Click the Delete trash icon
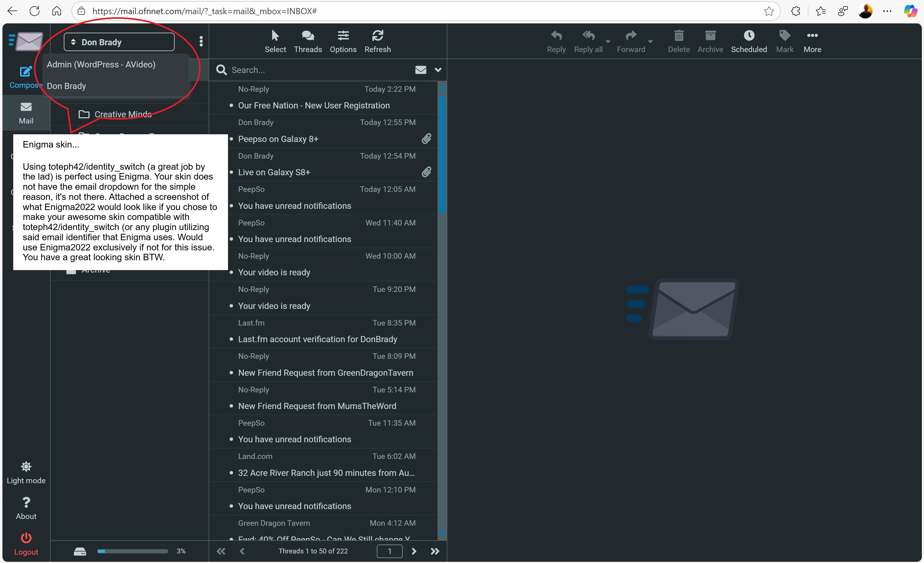The width and height of the screenshot is (924, 563). (679, 36)
